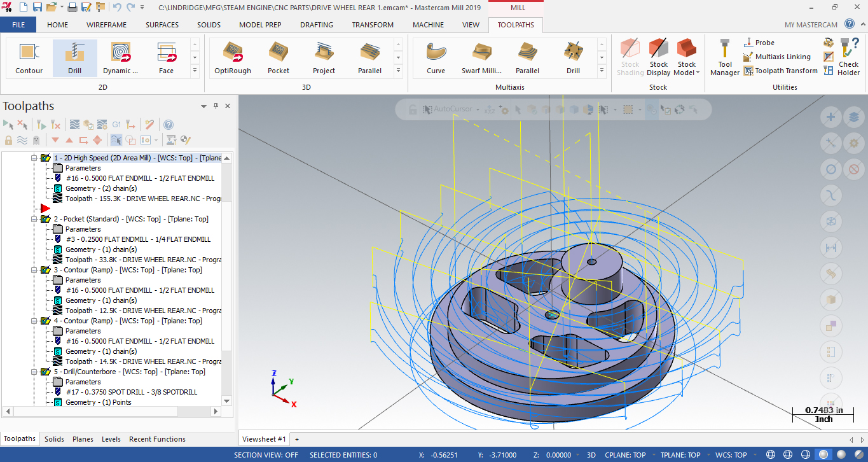
Task: Click the Probe utility
Action: (x=759, y=43)
